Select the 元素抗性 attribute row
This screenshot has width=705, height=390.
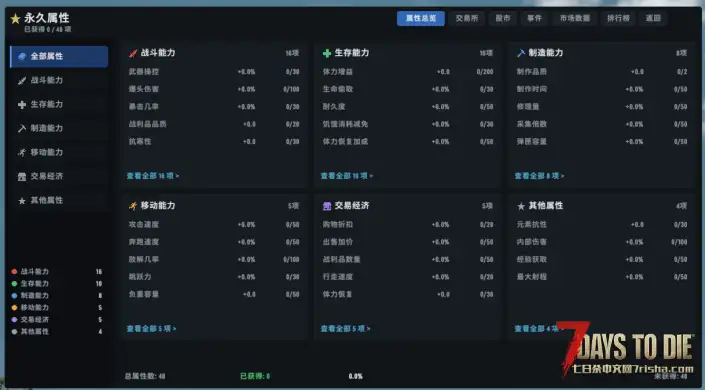[602, 224]
